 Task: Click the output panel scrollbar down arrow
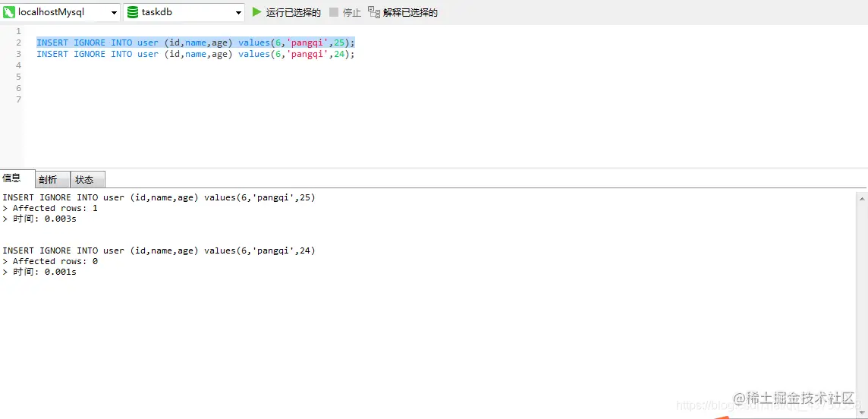tap(863, 414)
